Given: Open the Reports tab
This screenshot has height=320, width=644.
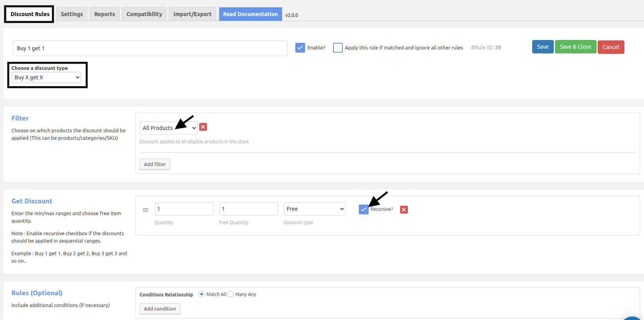Looking at the screenshot, I should 105,14.
